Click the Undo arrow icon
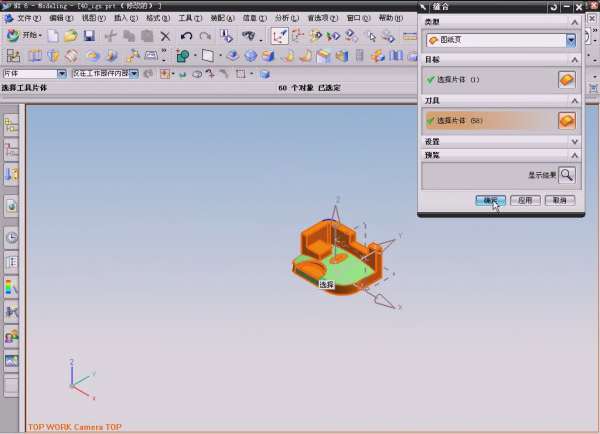Screen dimensions: 600x434 coord(186,36)
